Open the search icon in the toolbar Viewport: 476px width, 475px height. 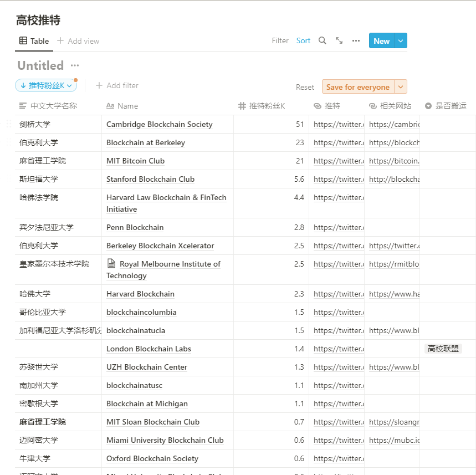[x=322, y=40]
